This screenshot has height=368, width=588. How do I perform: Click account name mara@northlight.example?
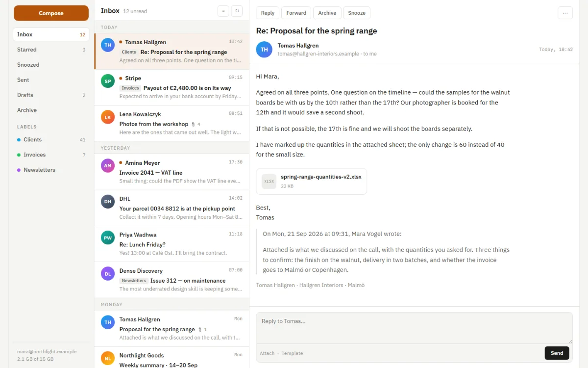coord(47,352)
